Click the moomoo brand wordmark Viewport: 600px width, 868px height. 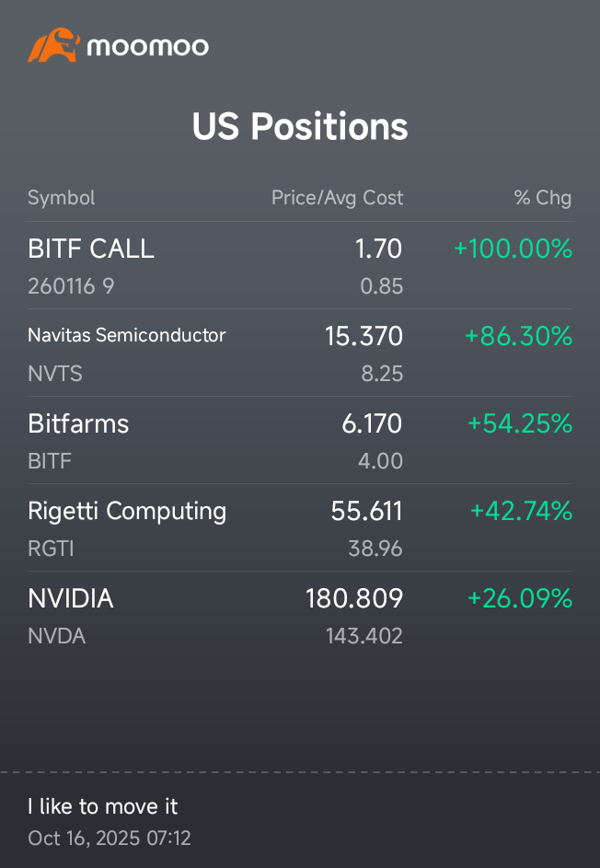[148, 47]
